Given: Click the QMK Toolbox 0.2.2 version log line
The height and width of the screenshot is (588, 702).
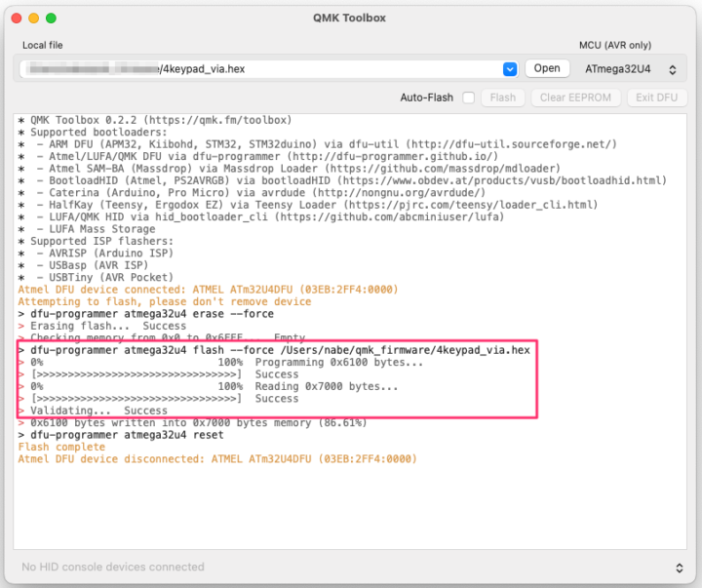Looking at the screenshot, I should click(156, 120).
